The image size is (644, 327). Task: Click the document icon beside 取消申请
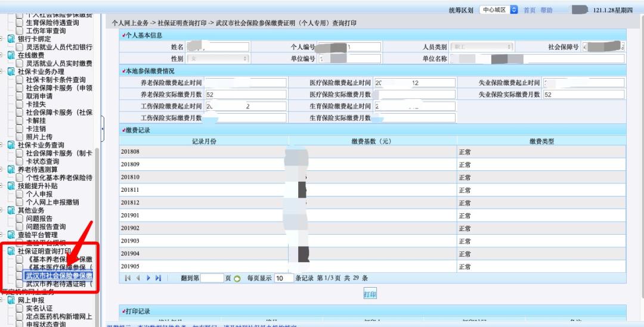click(x=20, y=96)
